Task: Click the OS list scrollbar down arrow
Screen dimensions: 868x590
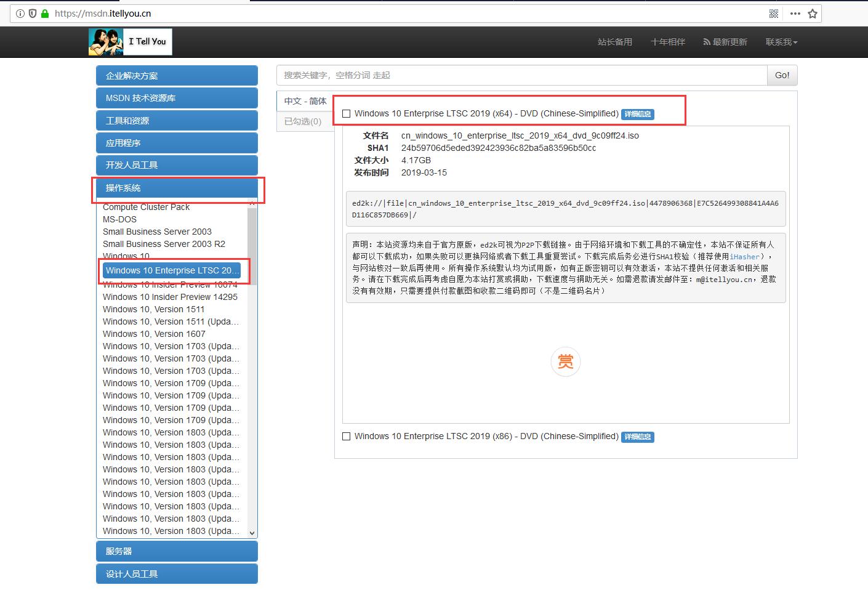Action: [x=252, y=533]
